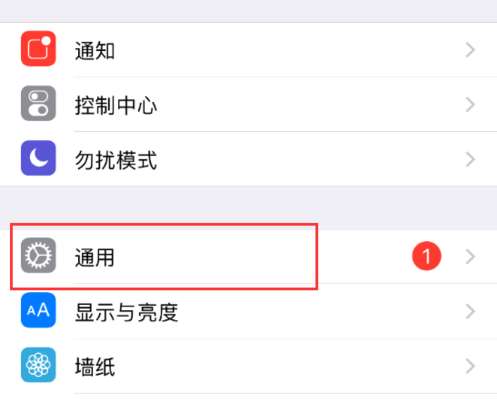Tap the General gear icon

(x=38, y=255)
